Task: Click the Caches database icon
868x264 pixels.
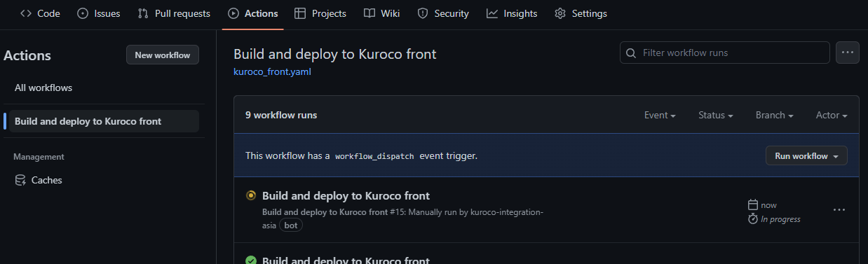Action: click(20, 180)
